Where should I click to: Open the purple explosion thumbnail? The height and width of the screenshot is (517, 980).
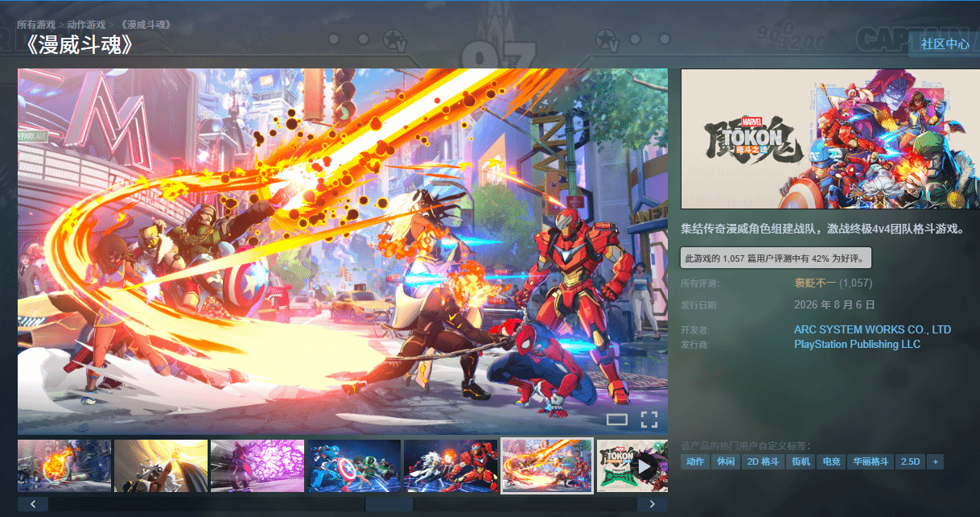(x=257, y=465)
